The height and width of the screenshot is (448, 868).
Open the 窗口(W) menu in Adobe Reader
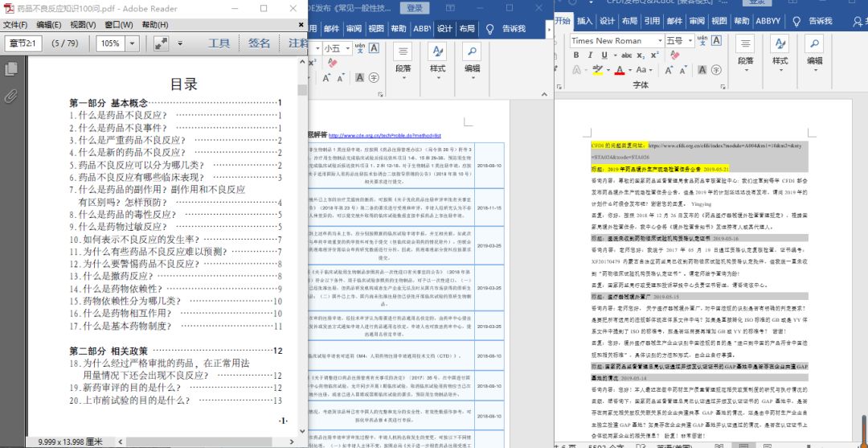[118, 25]
